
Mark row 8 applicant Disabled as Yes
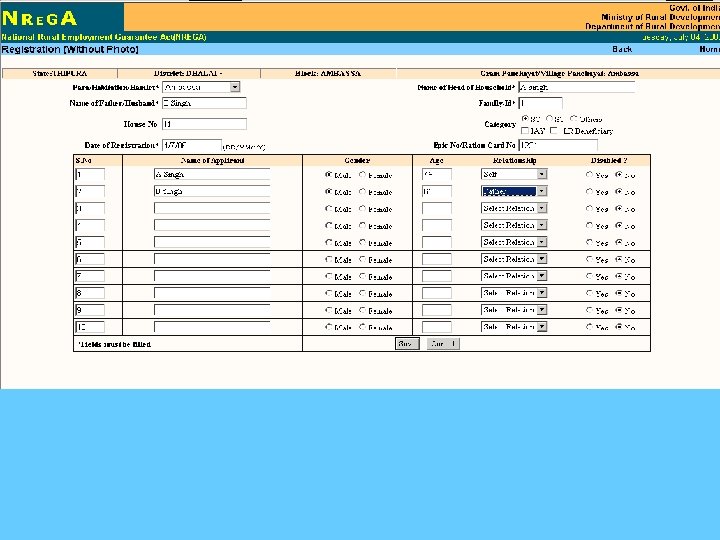[x=589, y=293]
